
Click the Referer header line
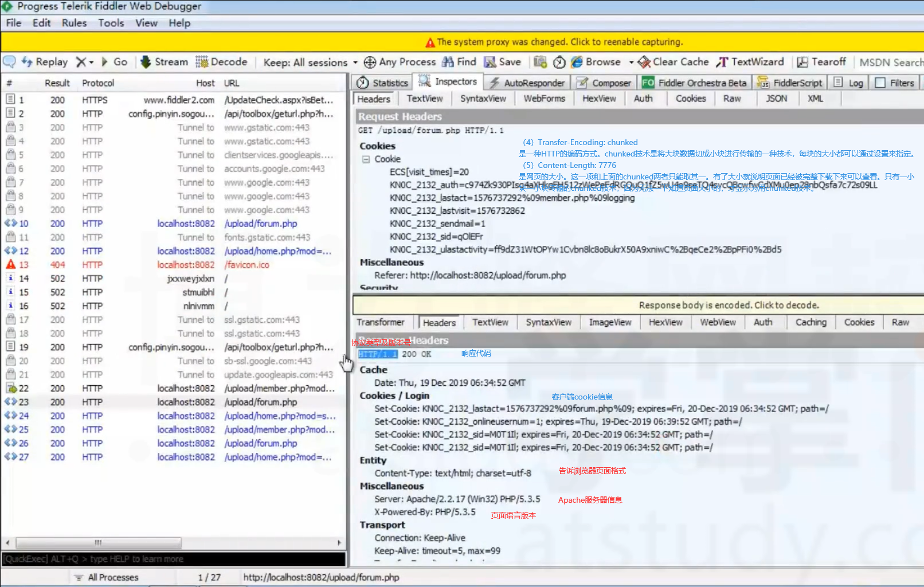click(x=470, y=275)
